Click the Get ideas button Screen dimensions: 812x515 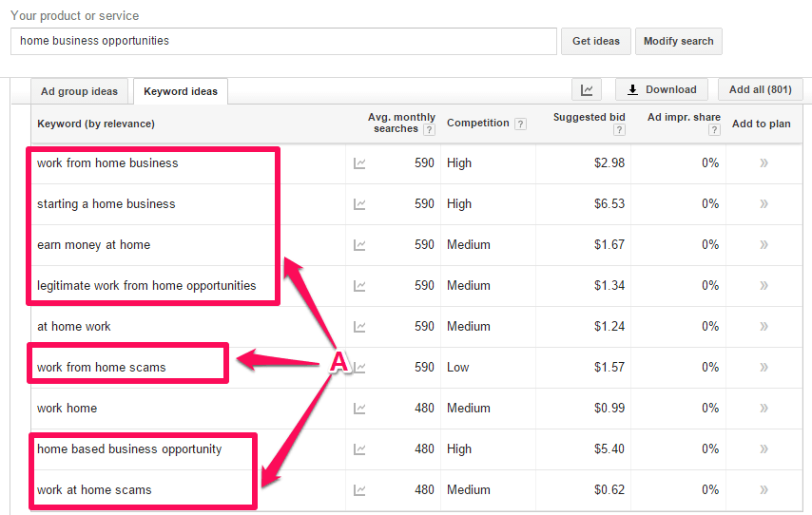596,42
